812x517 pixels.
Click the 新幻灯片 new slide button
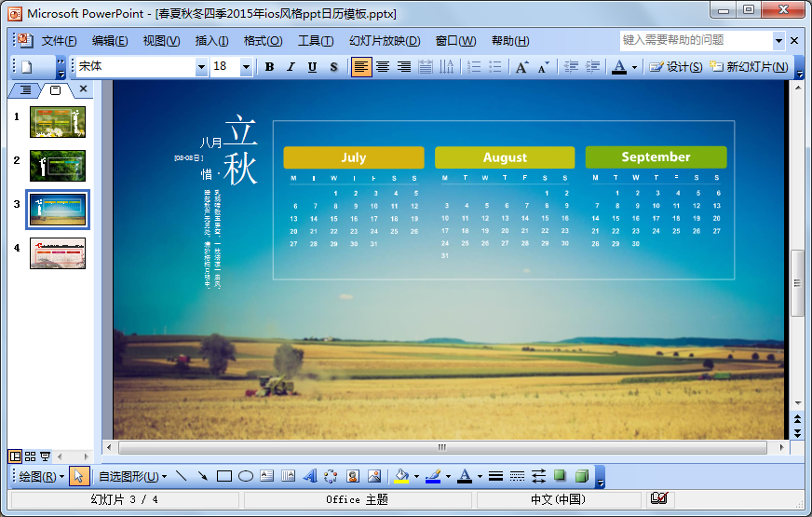[x=750, y=67]
